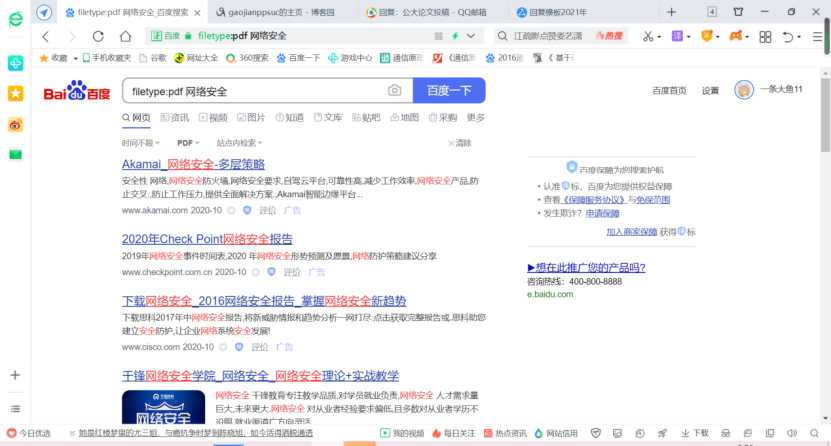Open the PDF file type dropdown
Viewport: 831px width, 446px height.
(x=188, y=143)
